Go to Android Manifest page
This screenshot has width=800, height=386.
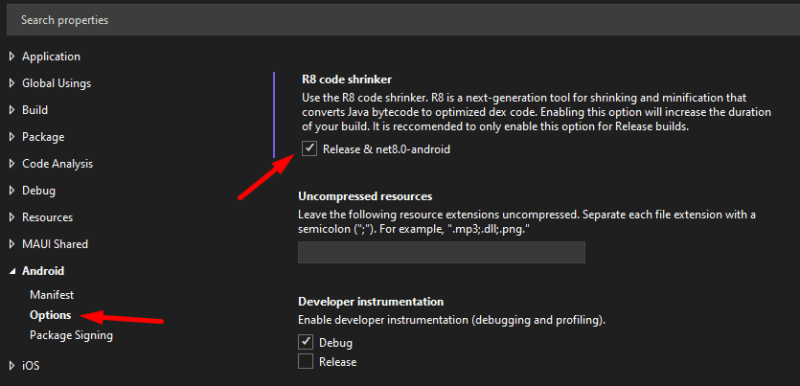(x=52, y=295)
